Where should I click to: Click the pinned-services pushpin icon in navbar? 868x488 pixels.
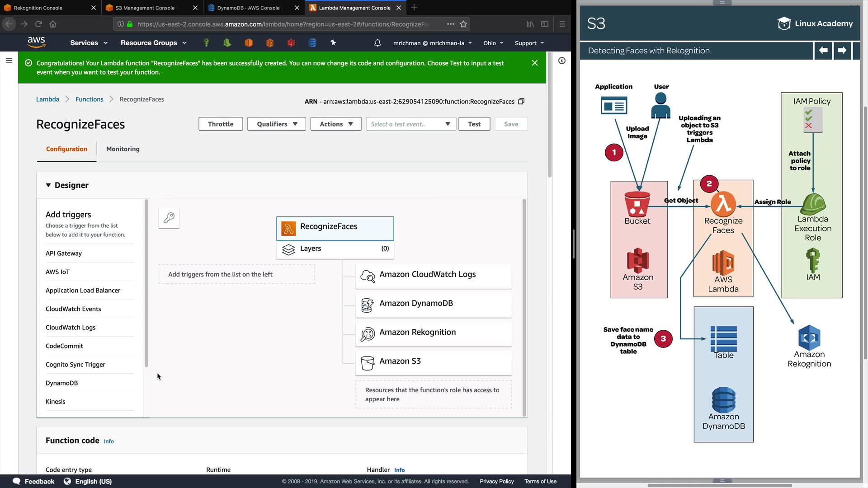point(333,42)
